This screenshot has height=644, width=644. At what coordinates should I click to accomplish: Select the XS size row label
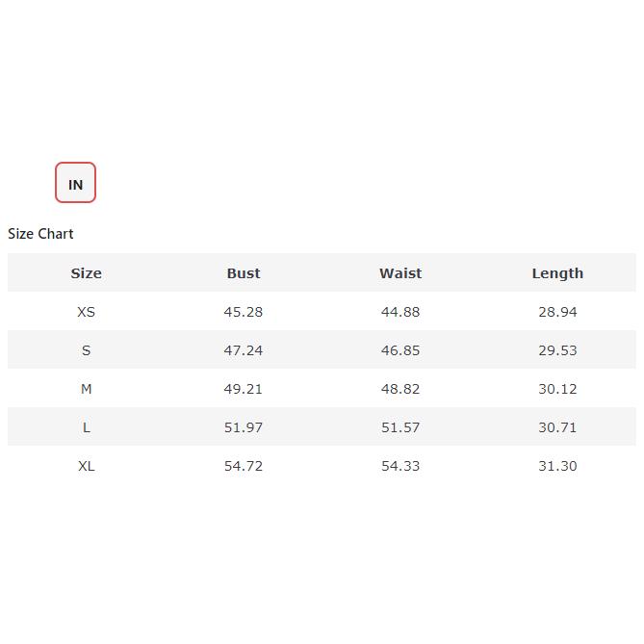[x=86, y=312]
